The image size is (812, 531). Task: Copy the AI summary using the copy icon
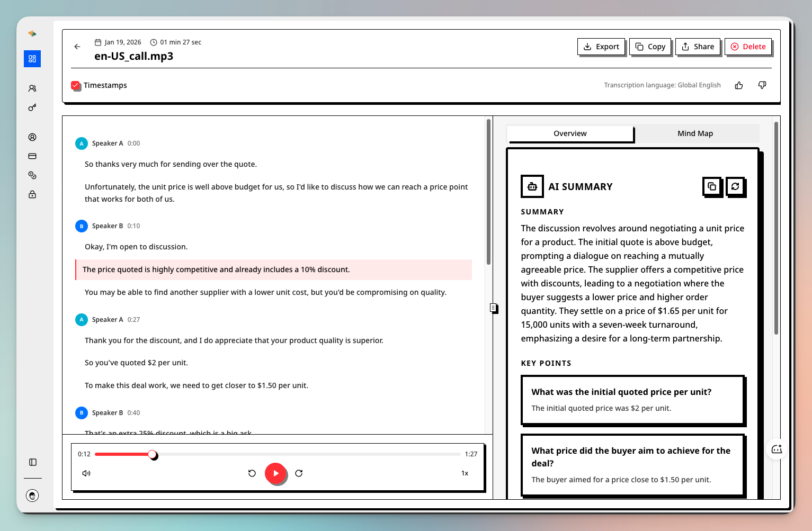(712, 186)
